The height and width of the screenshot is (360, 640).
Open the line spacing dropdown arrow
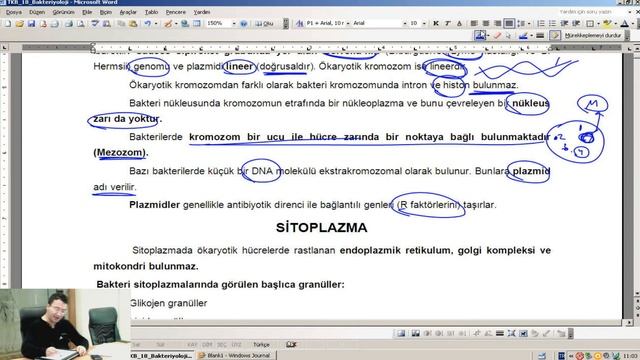pos(529,24)
